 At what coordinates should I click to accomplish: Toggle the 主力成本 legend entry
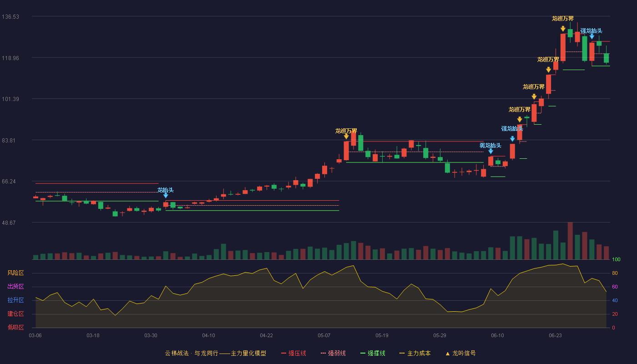(x=415, y=353)
